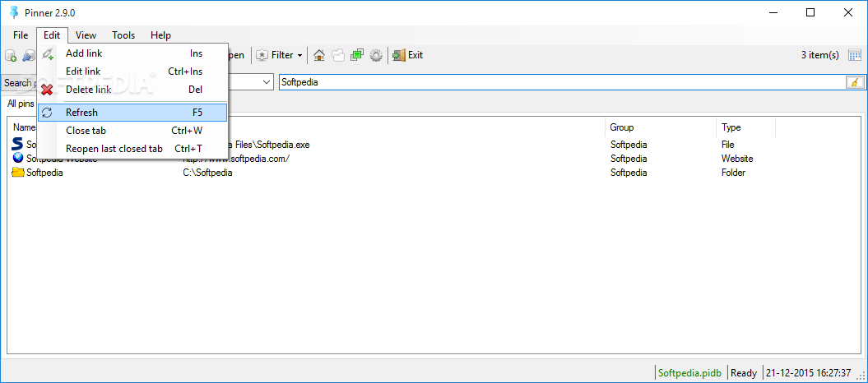The image size is (868, 383).
Task: Select the C:\Softpedia path cell
Action: coord(207,173)
